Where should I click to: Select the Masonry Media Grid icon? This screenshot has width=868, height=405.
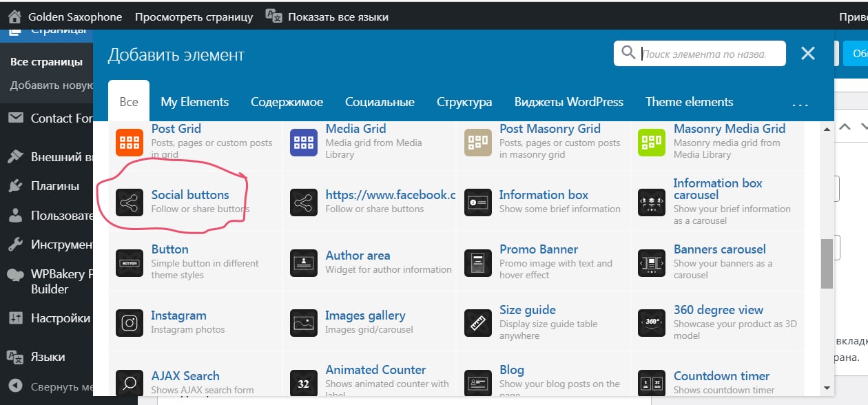point(652,142)
